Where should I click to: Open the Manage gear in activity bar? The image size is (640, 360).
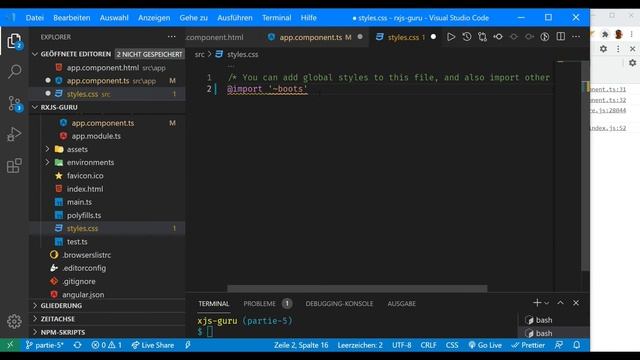click(x=14, y=322)
